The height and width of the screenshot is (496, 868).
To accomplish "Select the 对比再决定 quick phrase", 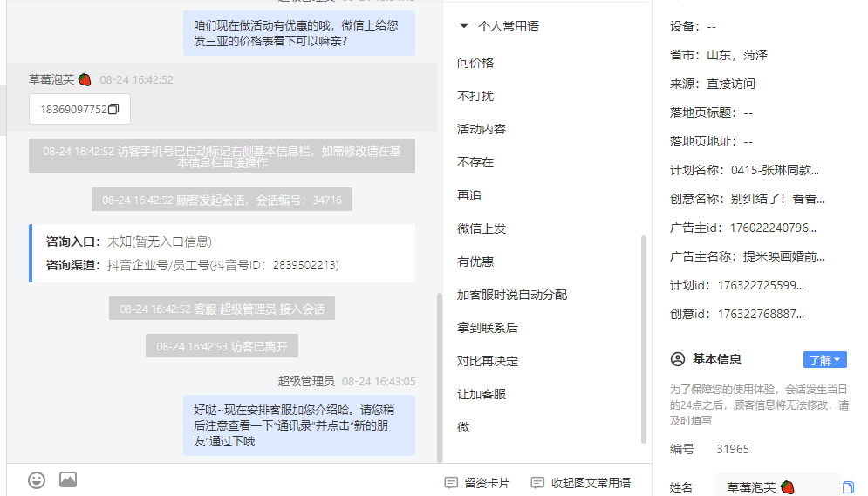I will (x=488, y=361).
